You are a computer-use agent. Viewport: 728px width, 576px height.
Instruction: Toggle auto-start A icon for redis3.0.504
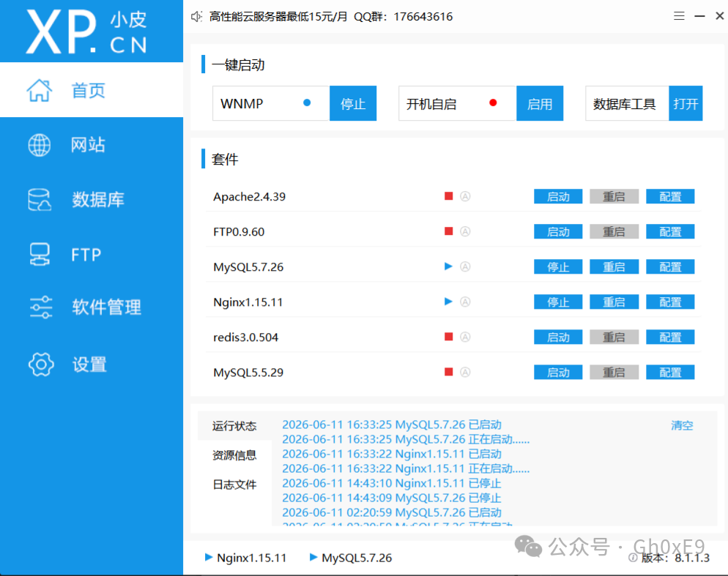465,337
